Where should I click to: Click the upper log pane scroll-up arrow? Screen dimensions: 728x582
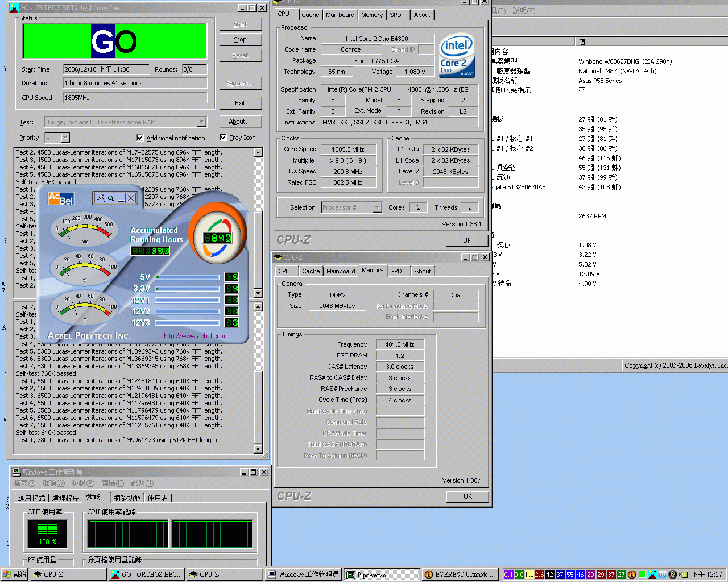click(x=258, y=152)
